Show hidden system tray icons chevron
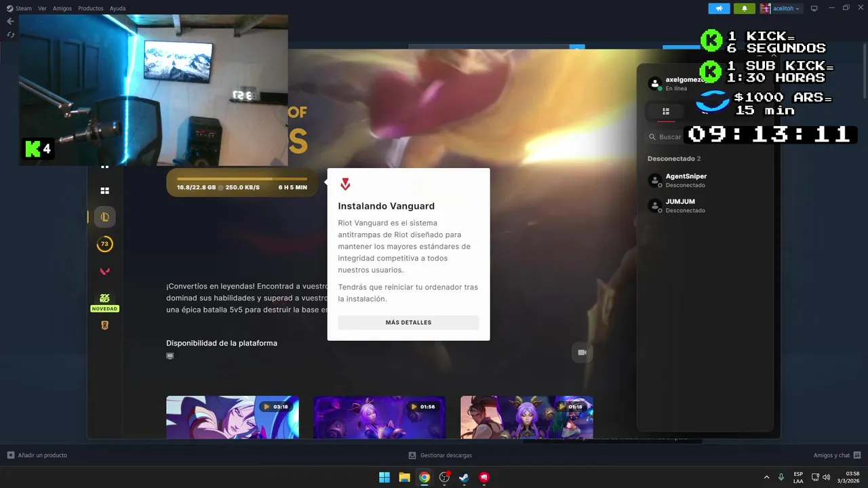 [766, 477]
